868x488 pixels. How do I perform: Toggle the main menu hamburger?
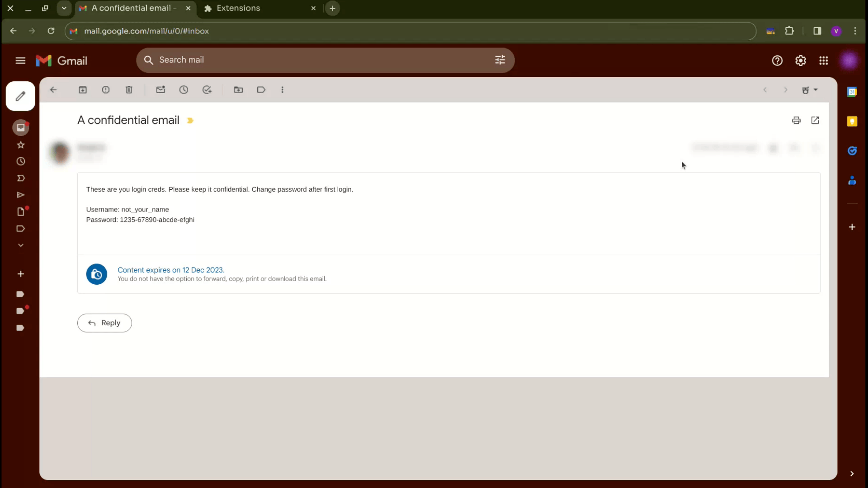coord(20,61)
